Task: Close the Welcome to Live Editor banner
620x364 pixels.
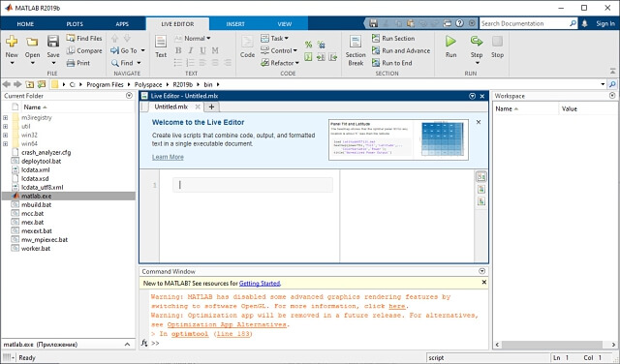Action: pyautogui.click(x=479, y=122)
